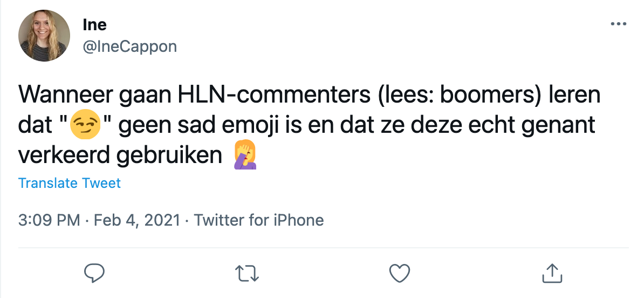Click the 3:09 PM time stamp
This screenshot has width=644, height=298.
49,220
